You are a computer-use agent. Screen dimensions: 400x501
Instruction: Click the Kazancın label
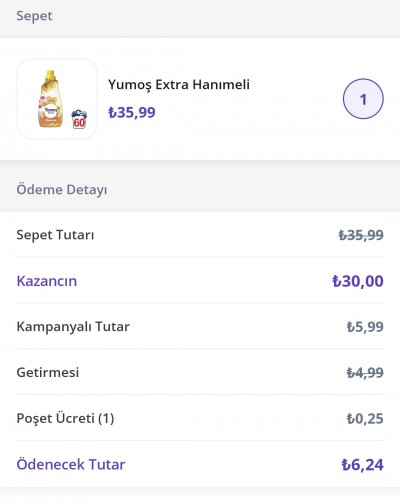[47, 281]
